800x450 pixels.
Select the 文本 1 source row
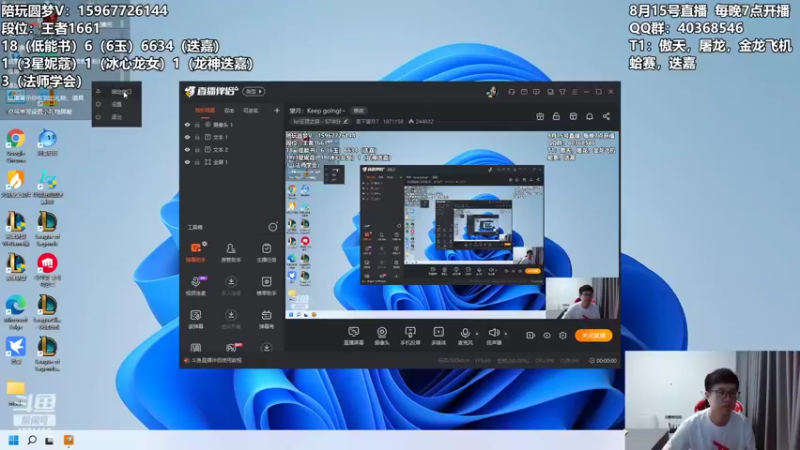coord(232,137)
